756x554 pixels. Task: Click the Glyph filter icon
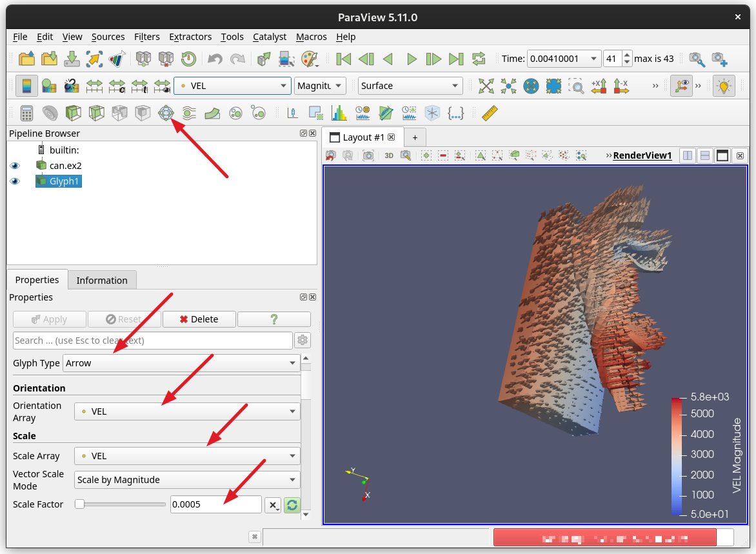pos(166,114)
